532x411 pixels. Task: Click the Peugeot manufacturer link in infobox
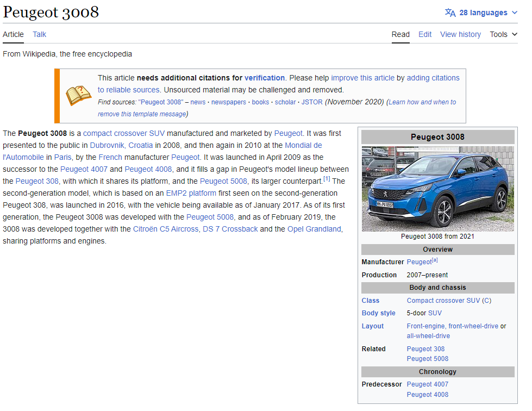tap(419, 262)
